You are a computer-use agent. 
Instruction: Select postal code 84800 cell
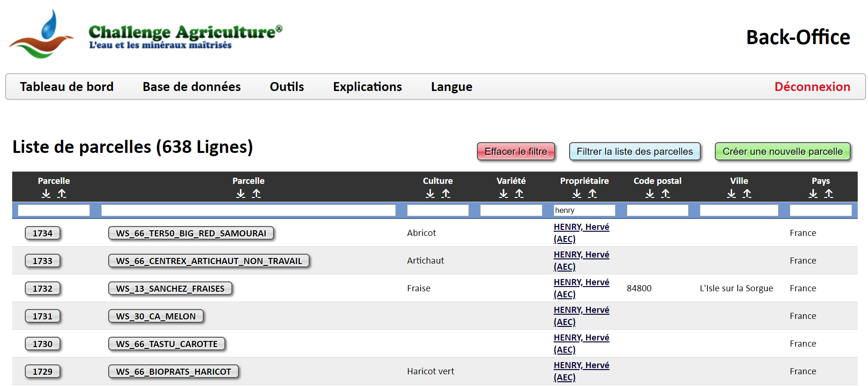point(639,288)
